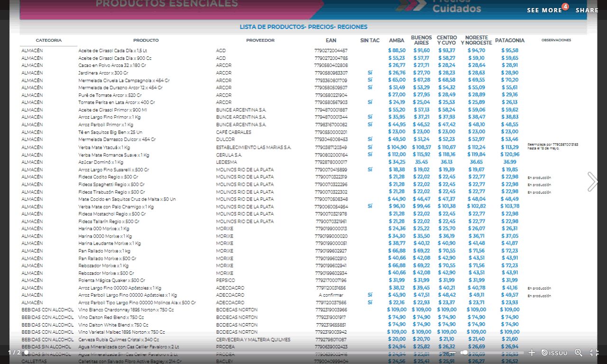Image resolution: width=607 pixels, height=364 pixels.
Task: Click Patagonia price $ 120,96
Action: coord(510,155)
